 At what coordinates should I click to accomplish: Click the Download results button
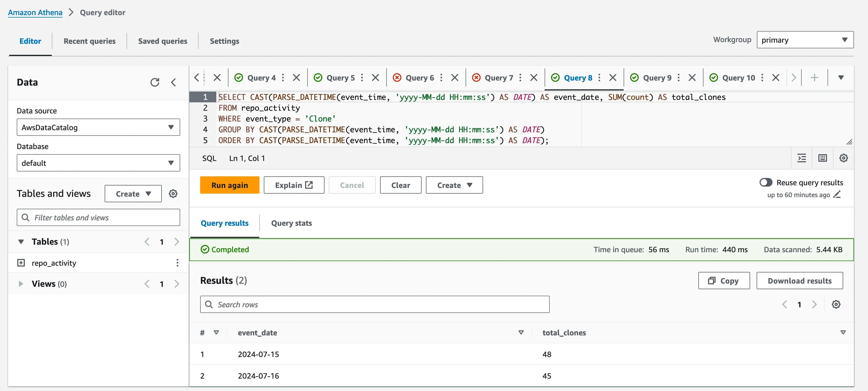pos(799,280)
